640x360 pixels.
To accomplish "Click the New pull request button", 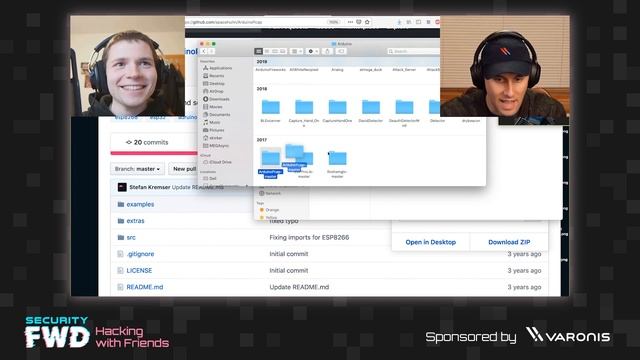I will pyautogui.click(x=184, y=169).
